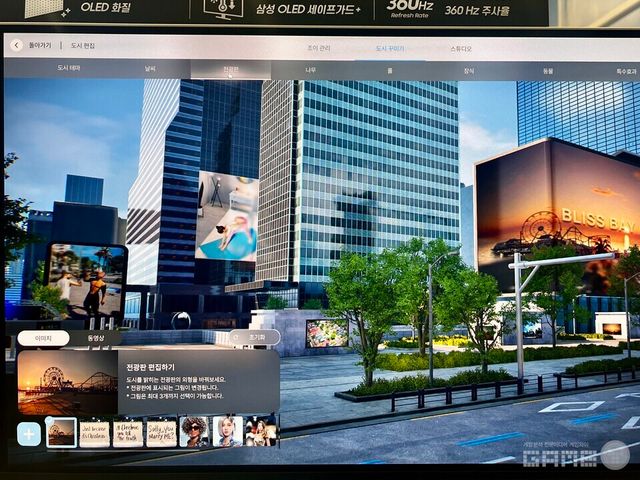Pick the 'Just because it's Christmas' note thumbnail
This screenshot has height=480, width=640.
coord(94,432)
